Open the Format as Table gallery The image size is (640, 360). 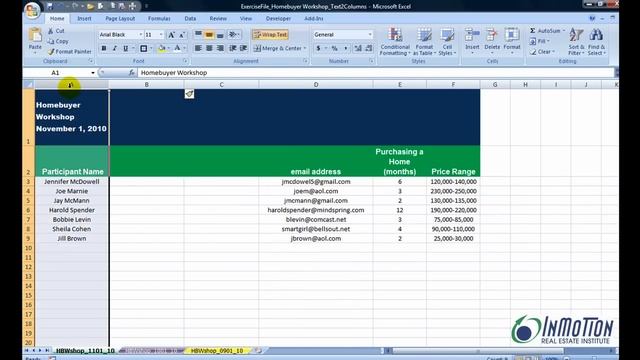[x=424, y=42]
